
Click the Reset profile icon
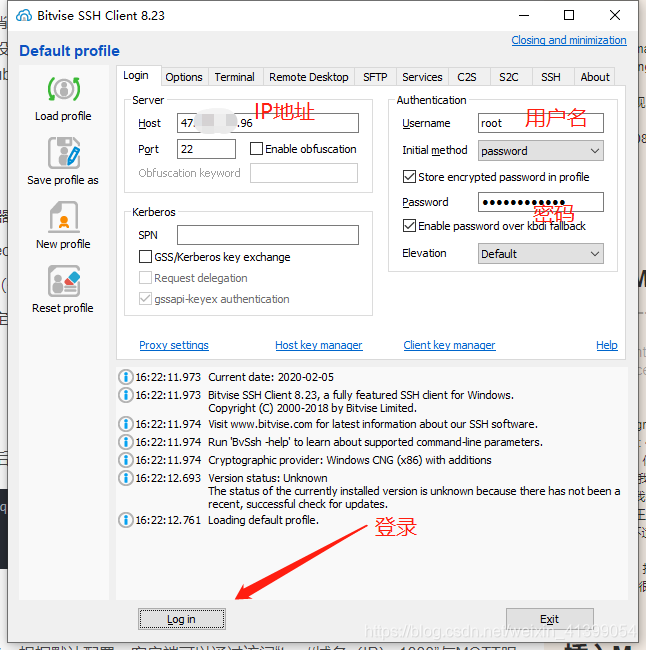pyautogui.click(x=64, y=281)
